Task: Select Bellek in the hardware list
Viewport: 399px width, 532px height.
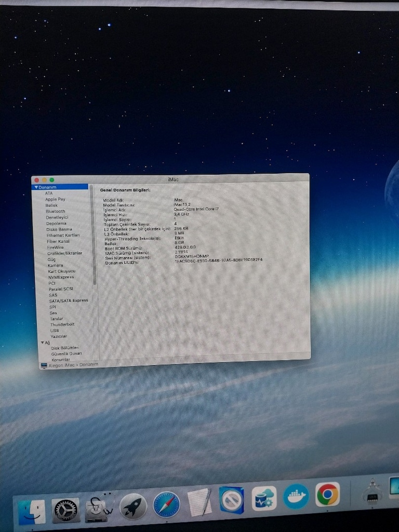Action: coord(51,205)
